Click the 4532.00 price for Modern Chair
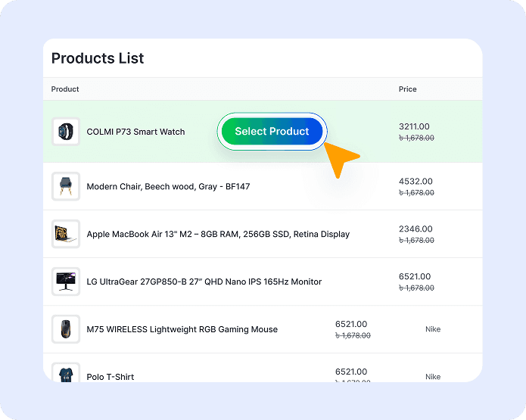The height and width of the screenshot is (420, 526). click(x=416, y=181)
